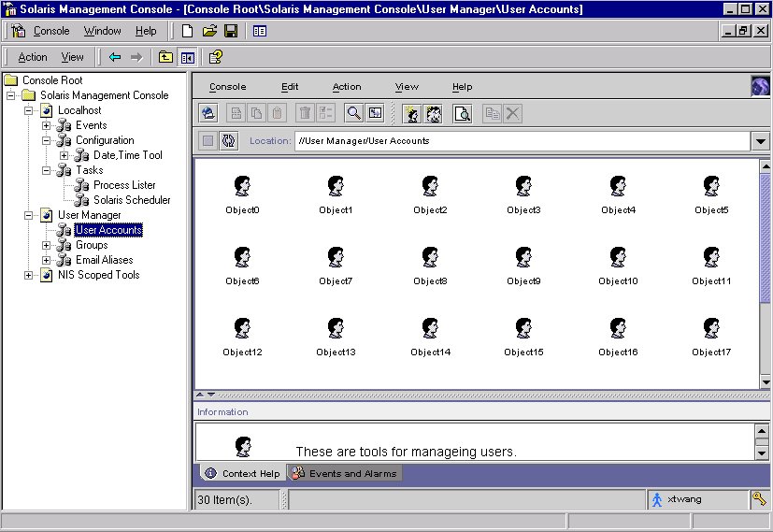Open the inner pane Help menu
This screenshot has width=773, height=532.
click(x=463, y=87)
